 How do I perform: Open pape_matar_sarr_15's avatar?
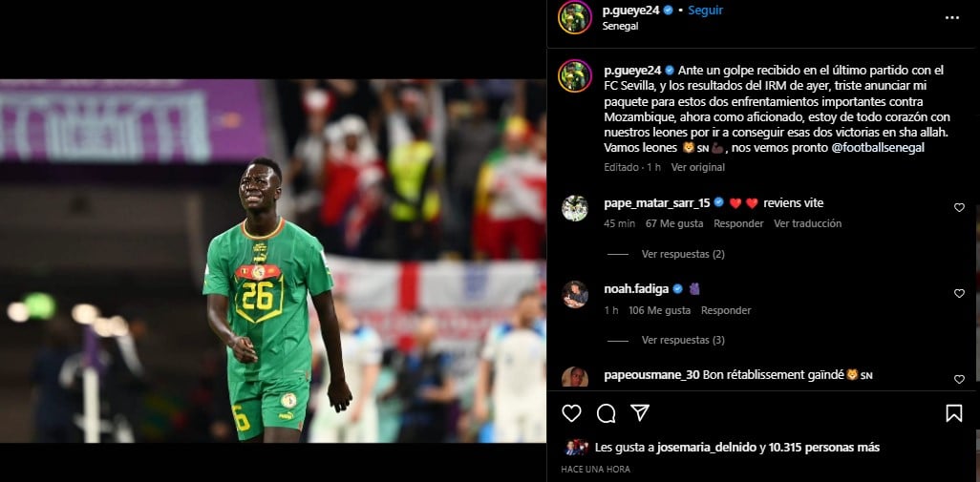point(574,208)
